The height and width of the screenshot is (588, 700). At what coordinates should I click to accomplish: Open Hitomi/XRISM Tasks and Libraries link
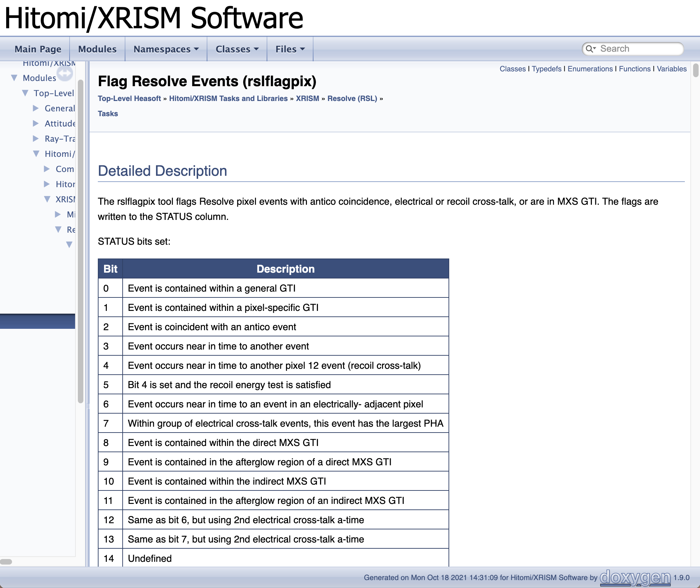tap(228, 99)
